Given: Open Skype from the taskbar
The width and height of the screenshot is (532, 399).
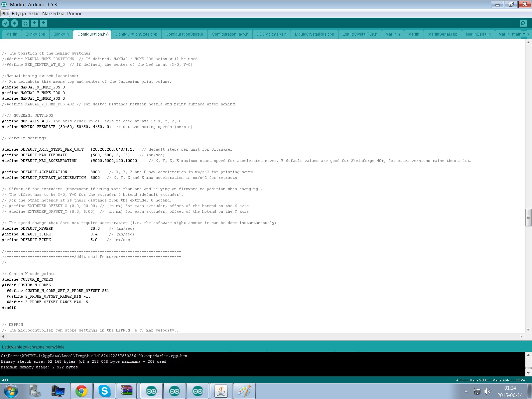Looking at the screenshot, I should 105,391.
